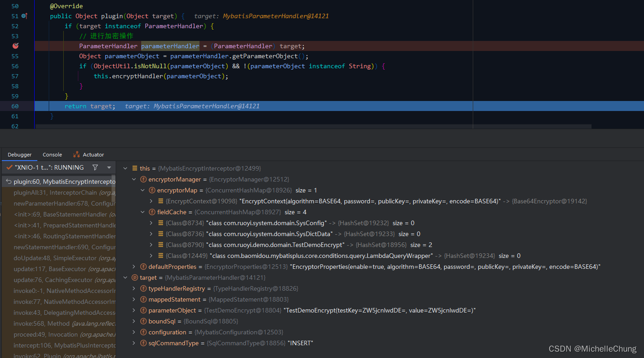Click the entry icon of Class@8734 SysConfig
This screenshot has width=644, height=358.
161,223
